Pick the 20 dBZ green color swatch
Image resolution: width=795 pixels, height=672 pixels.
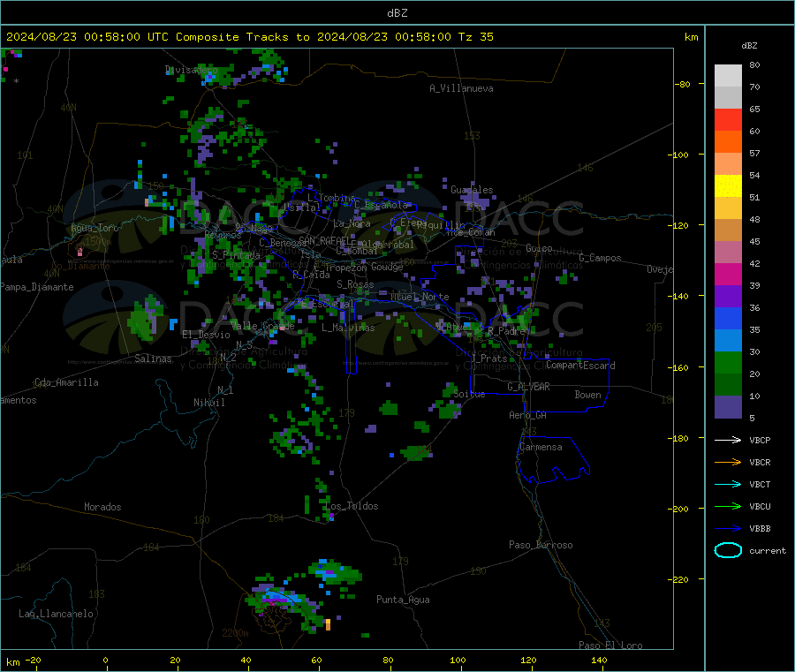click(728, 385)
